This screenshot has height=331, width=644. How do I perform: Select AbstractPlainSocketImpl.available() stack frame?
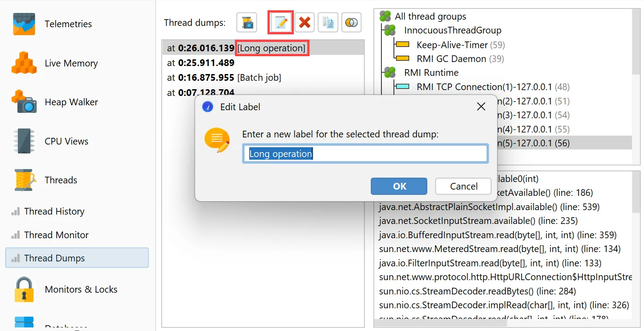(x=489, y=207)
